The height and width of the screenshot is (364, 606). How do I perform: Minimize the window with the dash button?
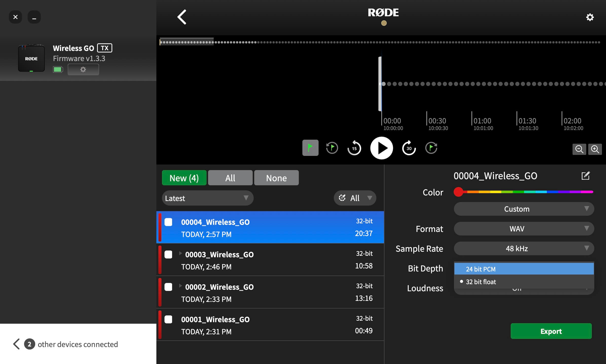tap(34, 17)
